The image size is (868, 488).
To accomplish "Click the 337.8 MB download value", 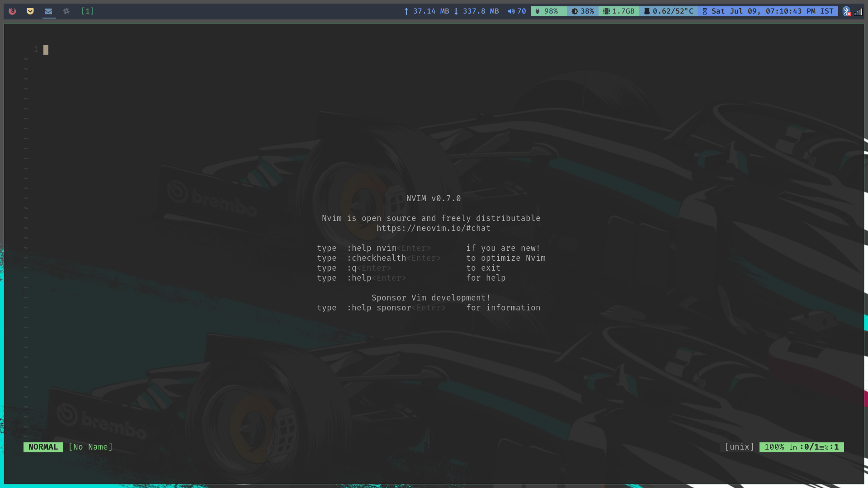I will 481,11.
